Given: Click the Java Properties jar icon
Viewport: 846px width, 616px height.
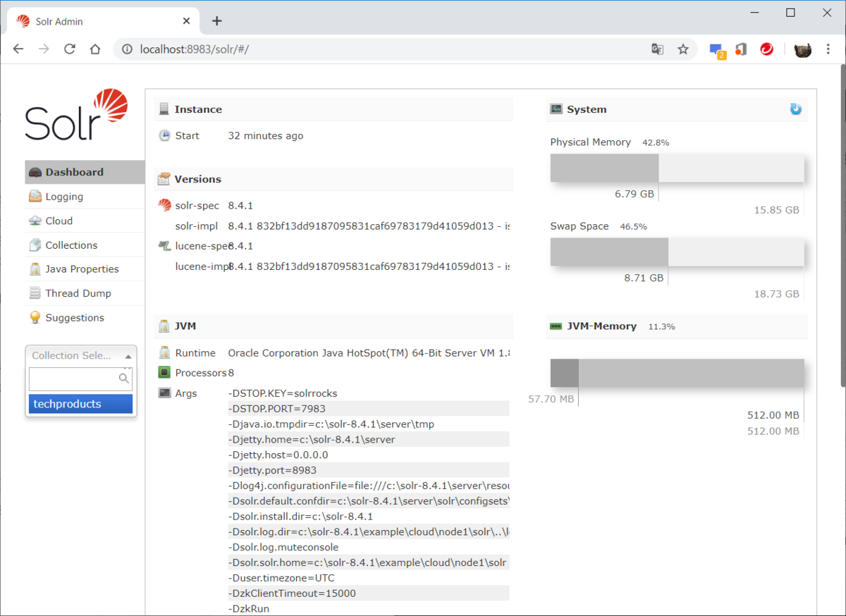Looking at the screenshot, I should (35, 269).
